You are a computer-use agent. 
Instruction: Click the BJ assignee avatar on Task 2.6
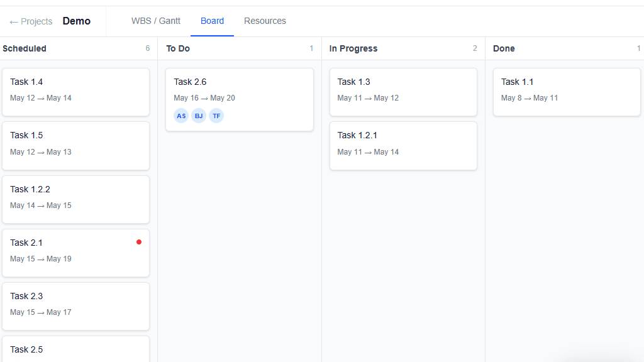pos(199,116)
